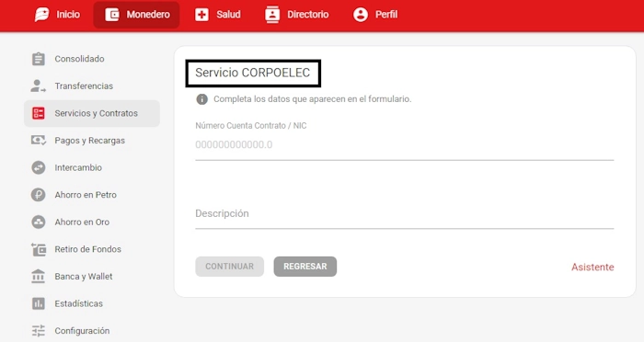Click the Servicio CORPOELEC heading text
This screenshot has width=644, height=342.
(x=253, y=73)
